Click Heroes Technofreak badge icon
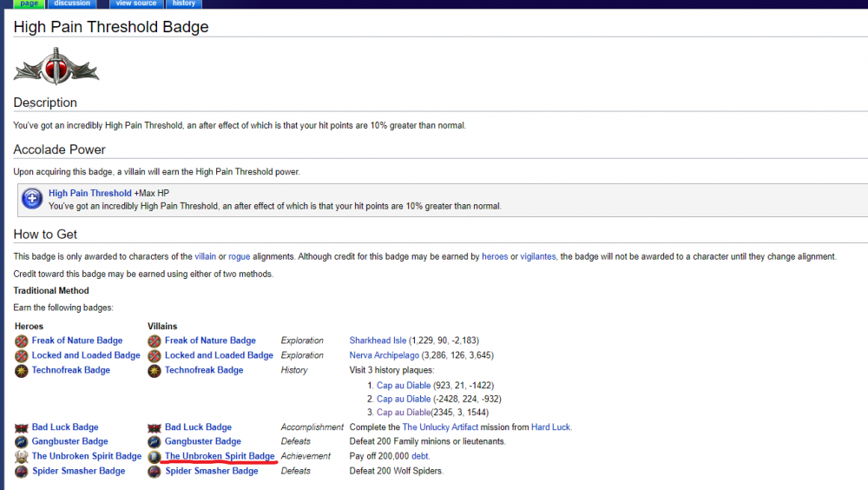 point(22,370)
